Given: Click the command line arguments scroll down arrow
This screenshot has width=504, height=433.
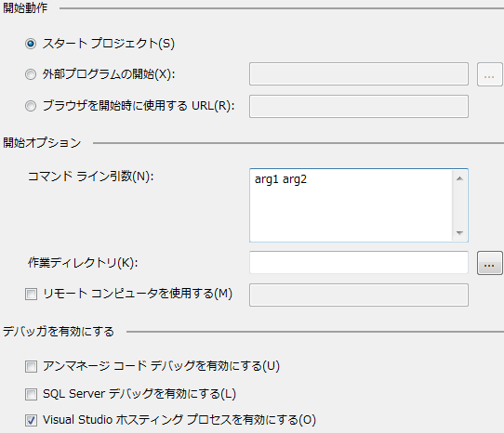Looking at the screenshot, I should 459,232.
